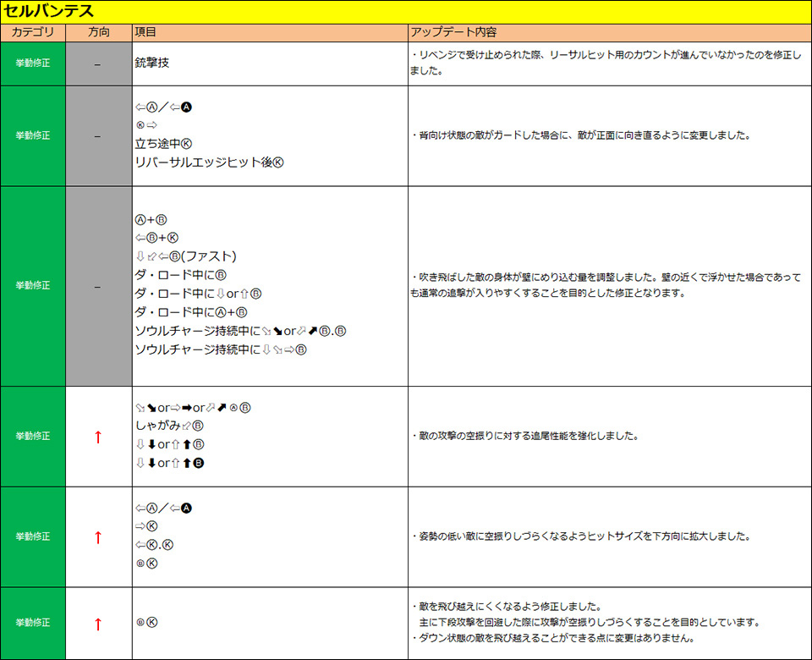Select the red up arrow in the bottom row
The image size is (812, 660).
pos(97,624)
